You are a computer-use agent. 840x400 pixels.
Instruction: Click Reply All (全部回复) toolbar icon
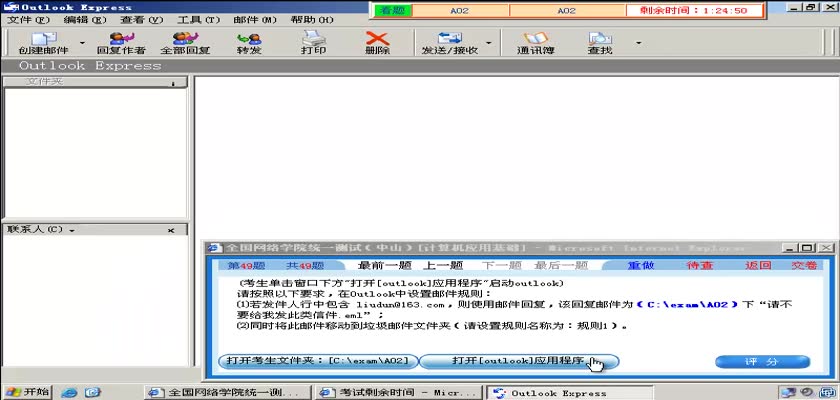185,43
